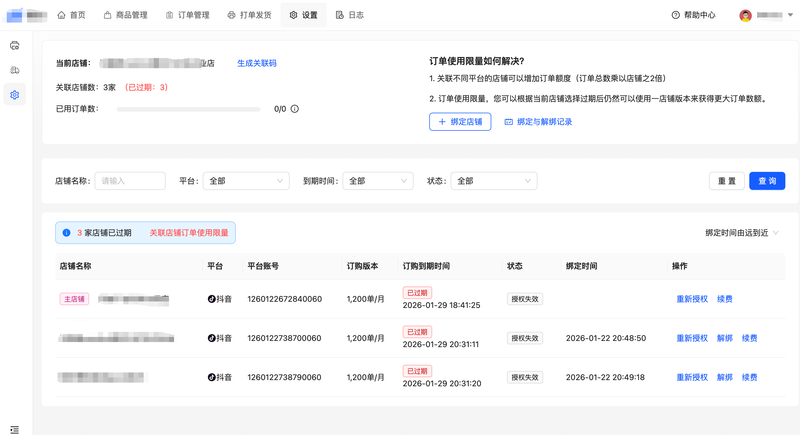Image resolution: width=800 pixels, height=435 pixels.
Task: Open the 状态 dropdown filter
Action: (x=494, y=181)
